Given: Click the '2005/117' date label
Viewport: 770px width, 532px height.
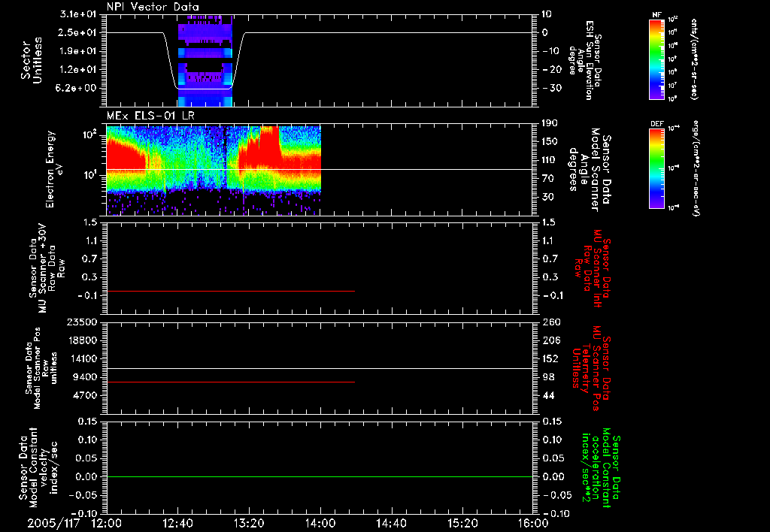Looking at the screenshot, I should click(x=53, y=523).
